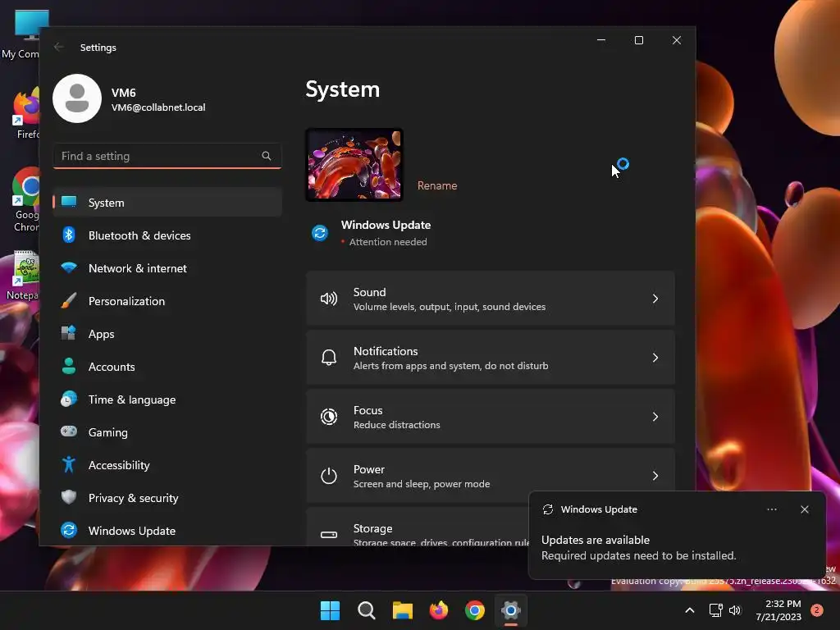
Task: Click the Apps grid icon in sidebar
Action: [69, 333]
